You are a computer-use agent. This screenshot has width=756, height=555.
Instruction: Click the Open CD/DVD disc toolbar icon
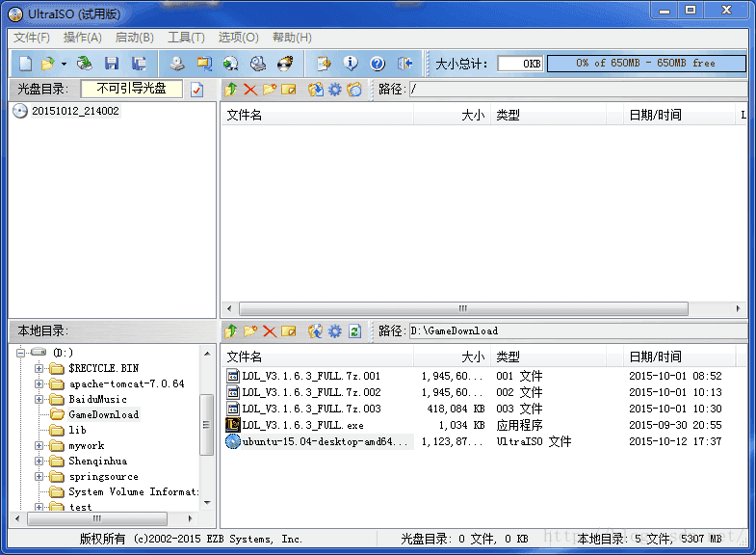pyautogui.click(x=85, y=64)
